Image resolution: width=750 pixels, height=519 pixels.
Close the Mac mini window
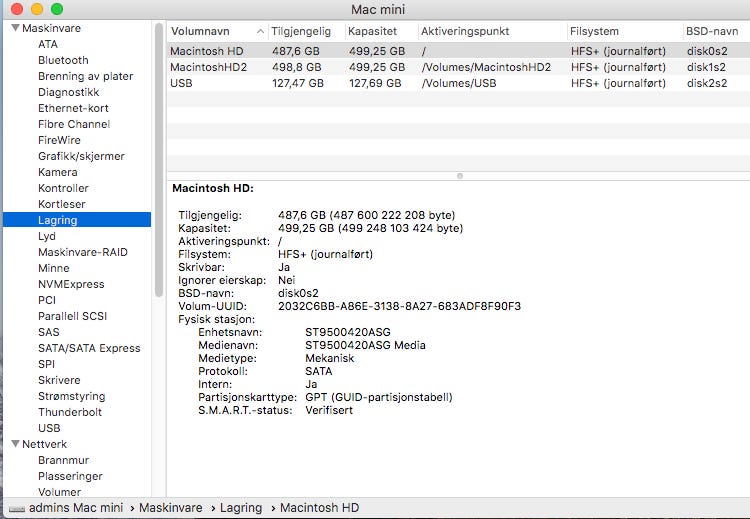17,9
